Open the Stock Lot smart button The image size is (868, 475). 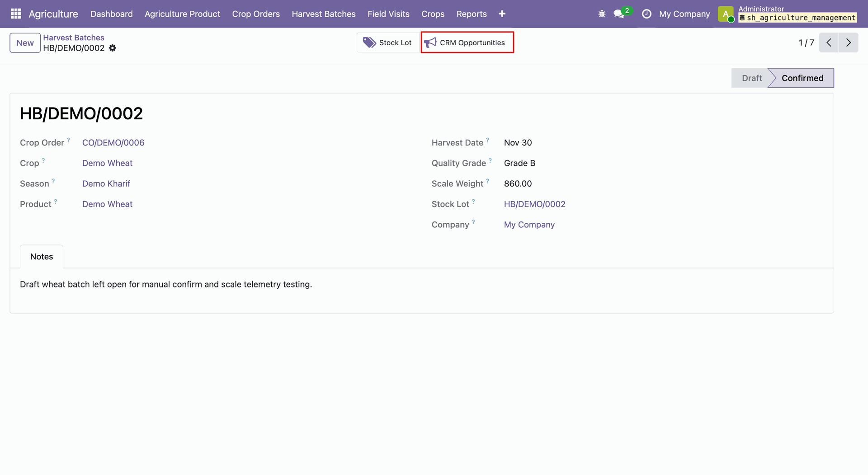tap(388, 42)
